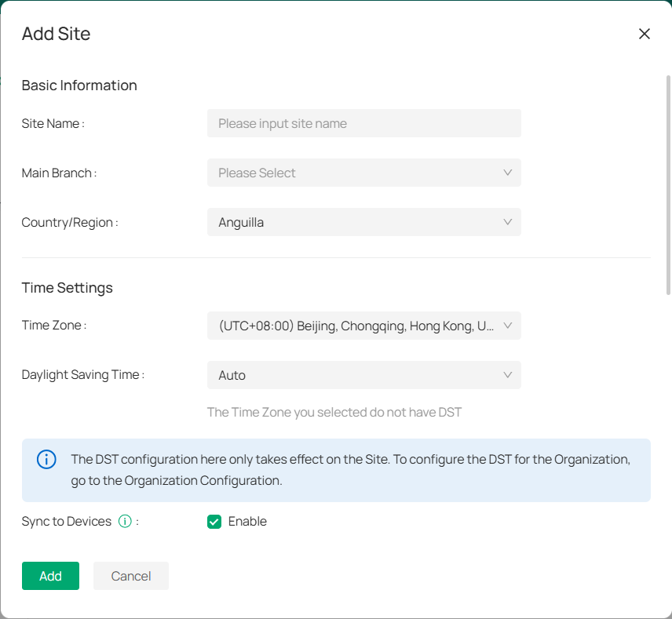
Task: Disable the Enable checkbox for Sync to Devices
Action: (214, 521)
